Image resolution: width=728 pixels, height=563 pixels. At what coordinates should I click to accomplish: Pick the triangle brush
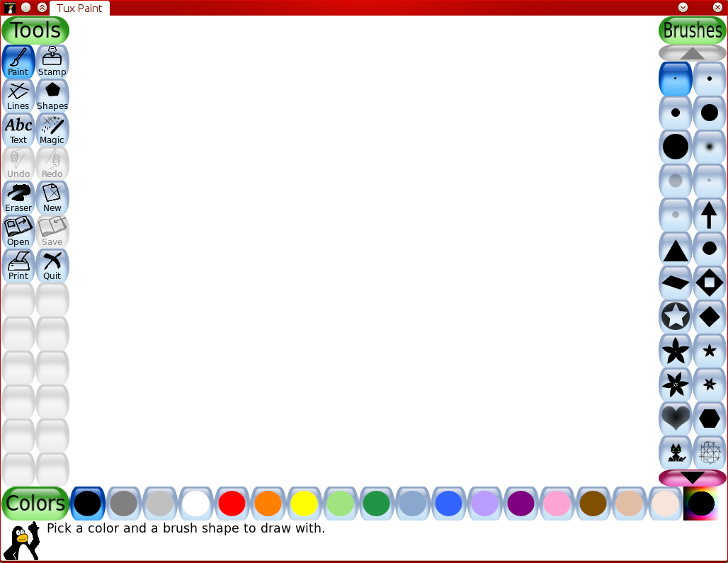(x=676, y=249)
